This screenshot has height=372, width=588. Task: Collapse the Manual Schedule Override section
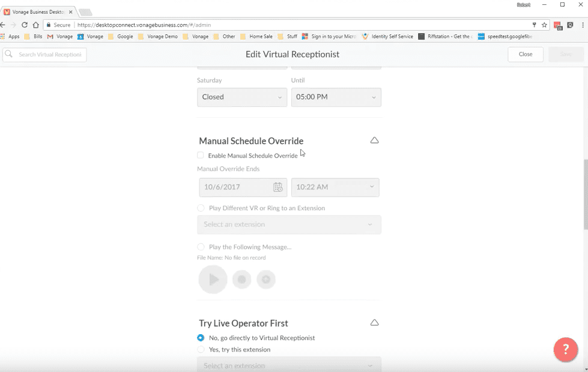[x=374, y=141]
